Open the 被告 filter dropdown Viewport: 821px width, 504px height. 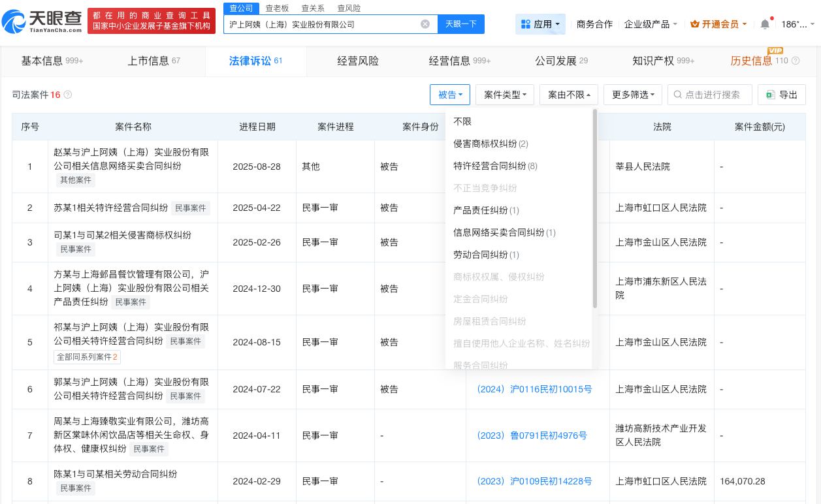coord(449,95)
